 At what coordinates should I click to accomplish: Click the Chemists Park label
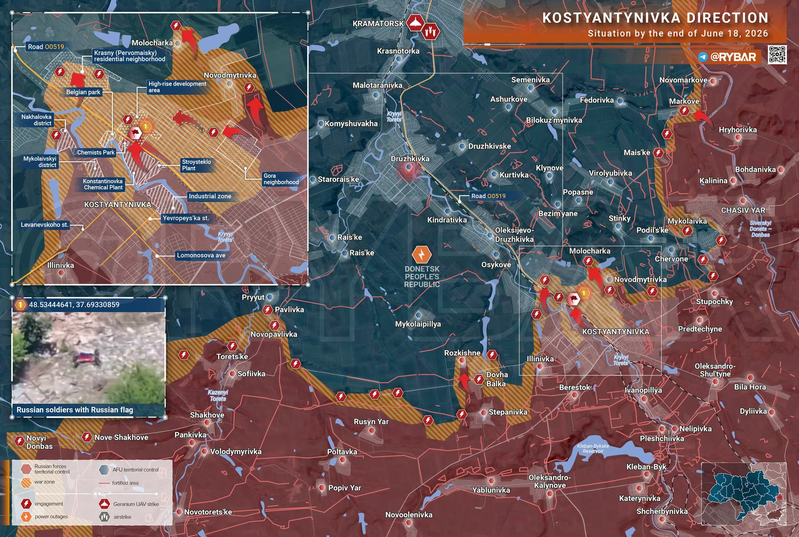(96, 152)
